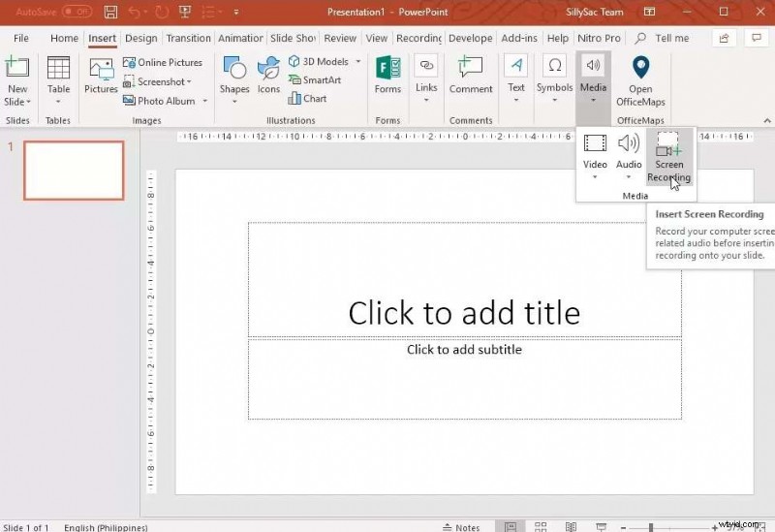Toggle the Notes pane in status bar
This screenshot has height=532, width=775.
click(x=460, y=527)
